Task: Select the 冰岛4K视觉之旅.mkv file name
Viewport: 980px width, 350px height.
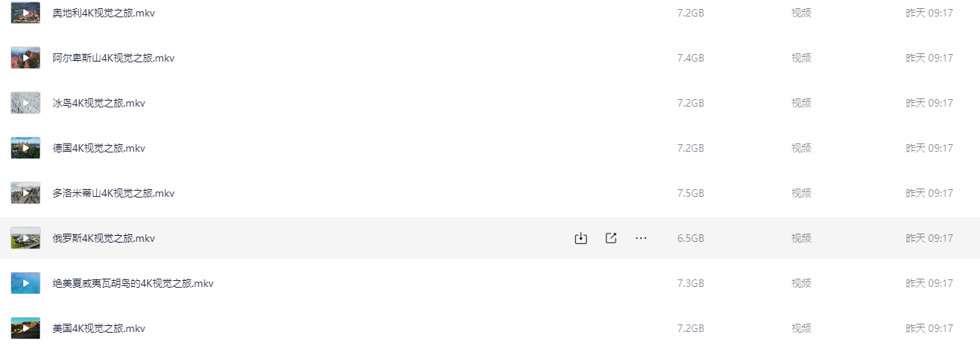Action: coord(98,103)
